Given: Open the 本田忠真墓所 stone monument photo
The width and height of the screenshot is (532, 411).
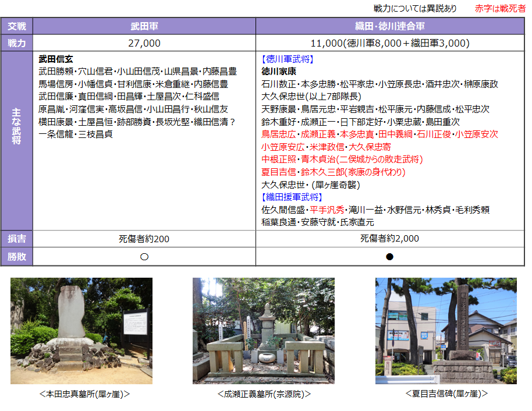Looking at the screenshot, I should (x=81, y=331).
